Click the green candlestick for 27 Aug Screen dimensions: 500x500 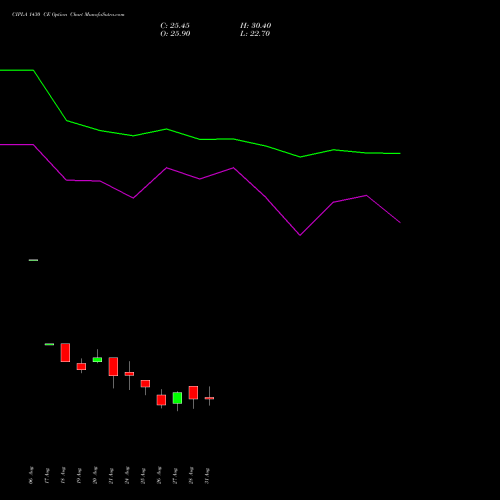tap(177, 398)
